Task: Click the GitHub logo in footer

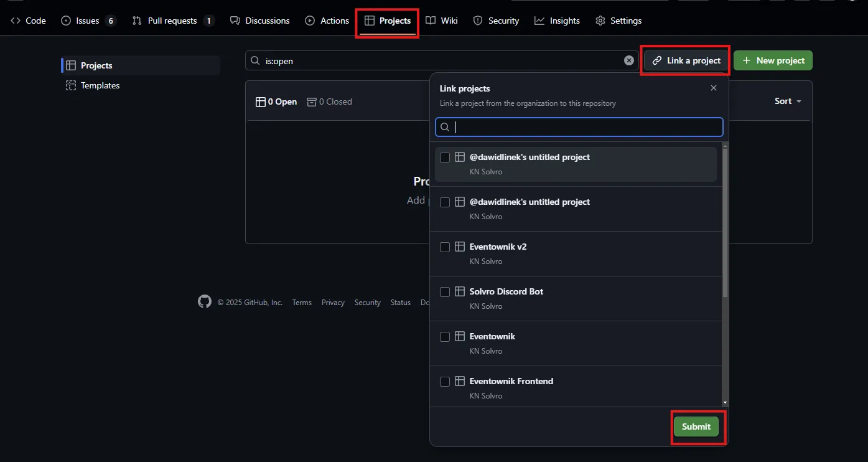Action: (205, 302)
